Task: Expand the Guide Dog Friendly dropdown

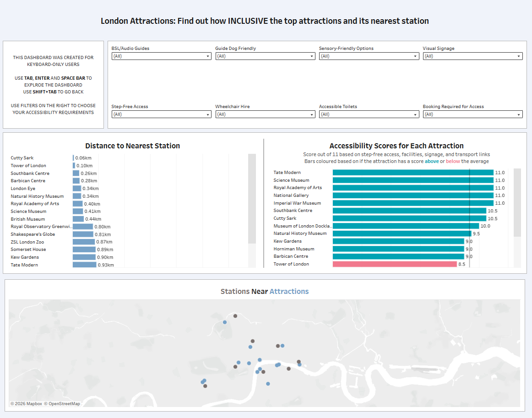Action: pyautogui.click(x=265, y=56)
